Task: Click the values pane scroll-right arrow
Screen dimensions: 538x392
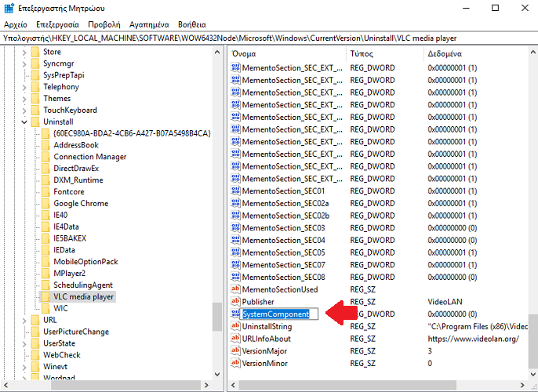Action: click(522, 385)
